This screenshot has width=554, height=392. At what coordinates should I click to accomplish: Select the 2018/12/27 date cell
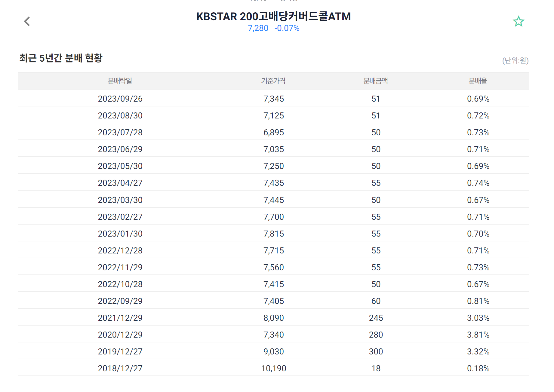coord(120,368)
